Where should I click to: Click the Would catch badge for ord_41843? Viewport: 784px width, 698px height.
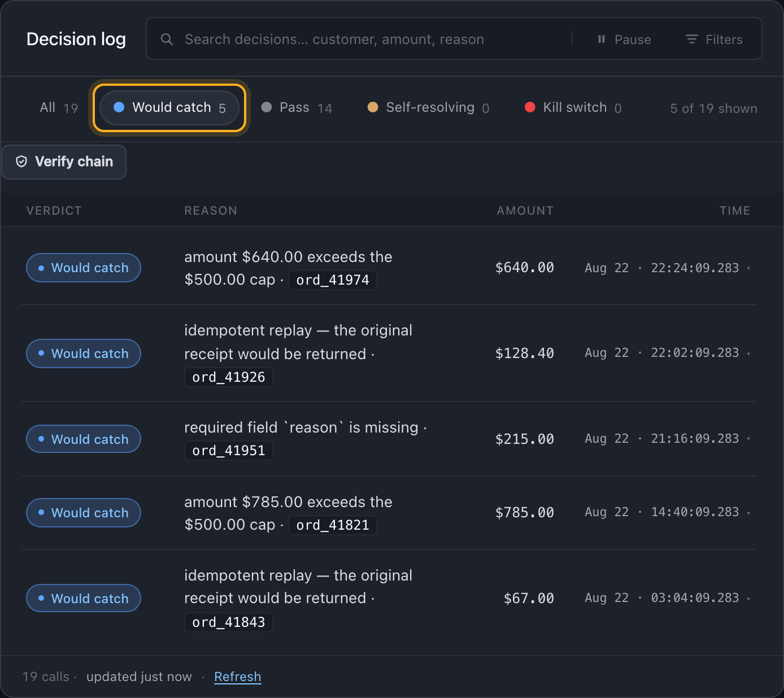point(84,599)
